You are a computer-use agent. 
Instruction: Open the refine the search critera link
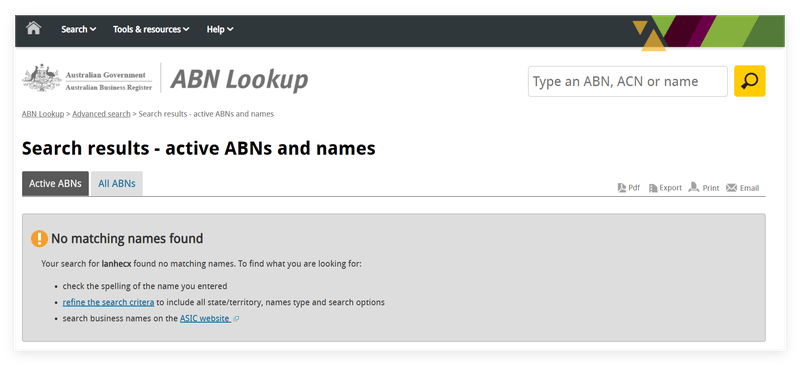click(108, 302)
